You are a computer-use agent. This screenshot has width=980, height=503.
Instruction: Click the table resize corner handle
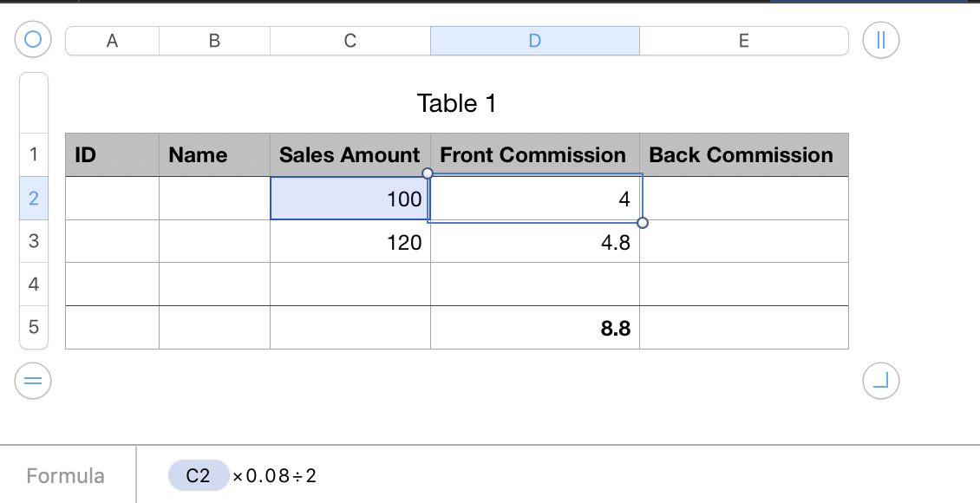881,380
